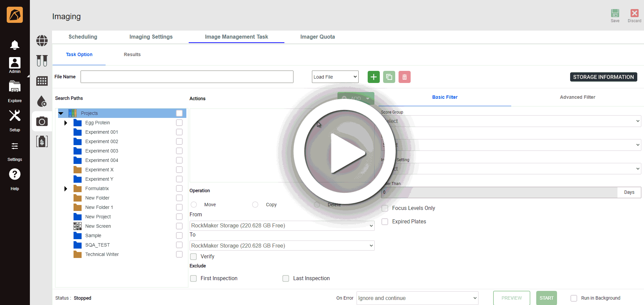Click the PREVIEW button
The width and height of the screenshot is (644, 305).
coord(512,298)
